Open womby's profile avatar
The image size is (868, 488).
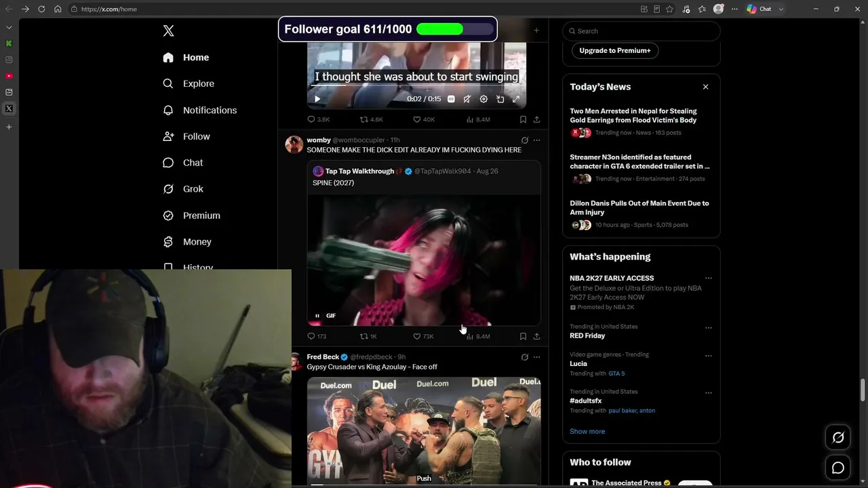point(294,144)
